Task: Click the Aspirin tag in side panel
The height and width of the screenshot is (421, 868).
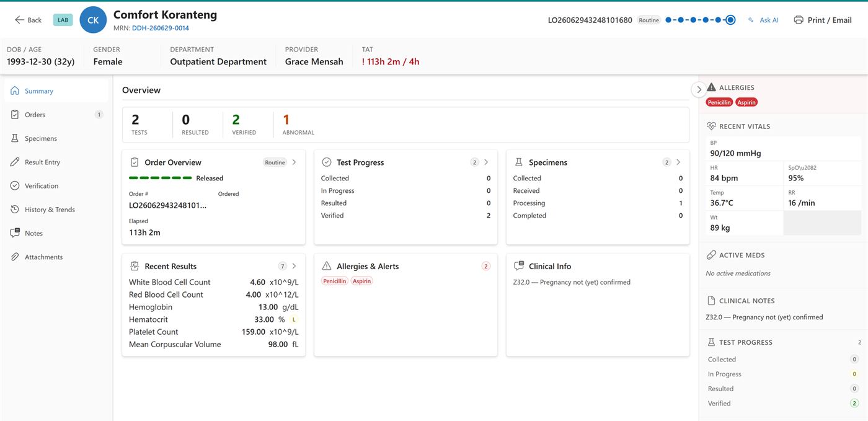Action: coord(746,102)
